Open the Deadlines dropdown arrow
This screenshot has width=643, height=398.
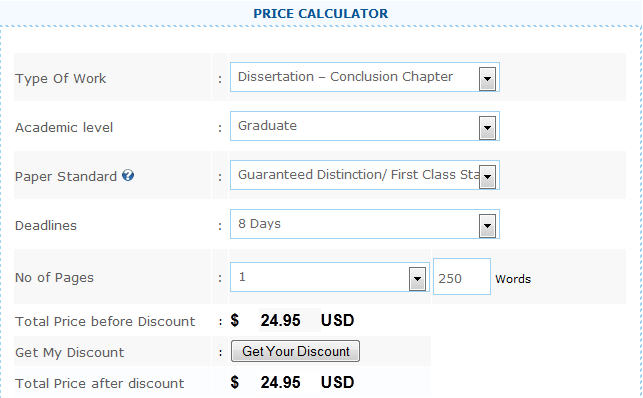tap(487, 225)
